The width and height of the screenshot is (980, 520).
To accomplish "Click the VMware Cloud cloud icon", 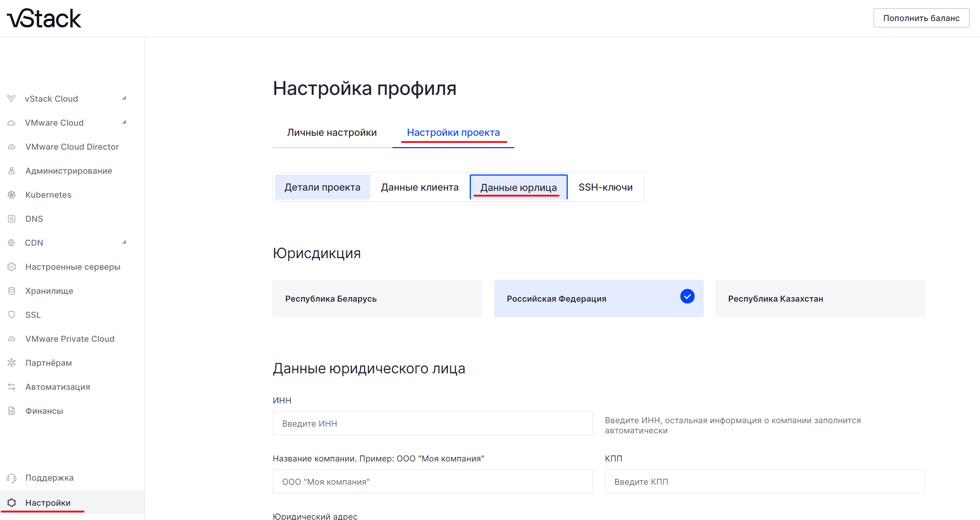I will 11,123.
